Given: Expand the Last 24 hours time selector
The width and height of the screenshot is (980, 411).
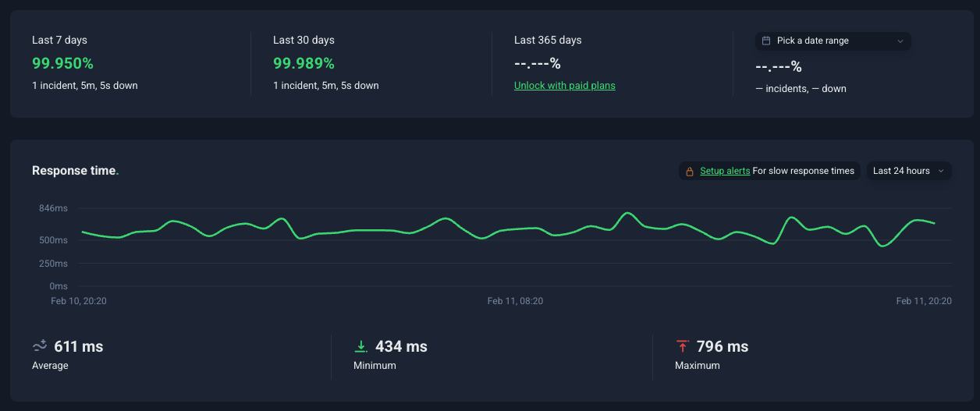Looking at the screenshot, I should 908,171.
